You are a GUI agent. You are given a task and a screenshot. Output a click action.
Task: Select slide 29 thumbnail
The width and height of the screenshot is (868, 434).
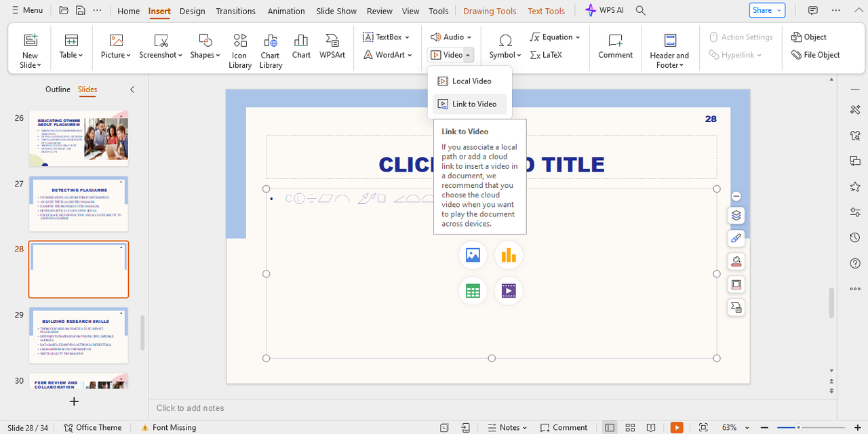click(x=79, y=335)
